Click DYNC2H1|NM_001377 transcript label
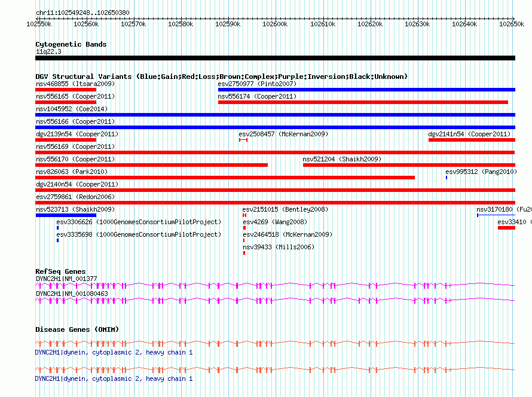The image size is (532, 397). point(66,279)
